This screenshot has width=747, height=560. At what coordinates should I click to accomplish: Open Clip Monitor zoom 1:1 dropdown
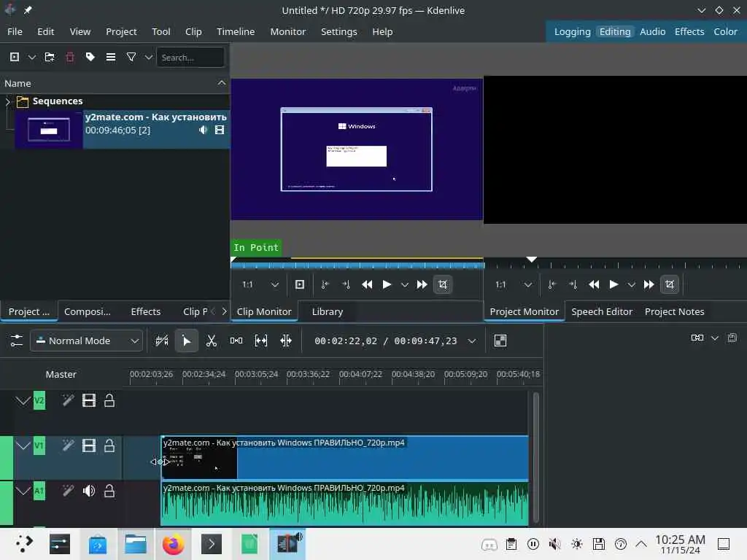pyautogui.click(x=260, y=285)
